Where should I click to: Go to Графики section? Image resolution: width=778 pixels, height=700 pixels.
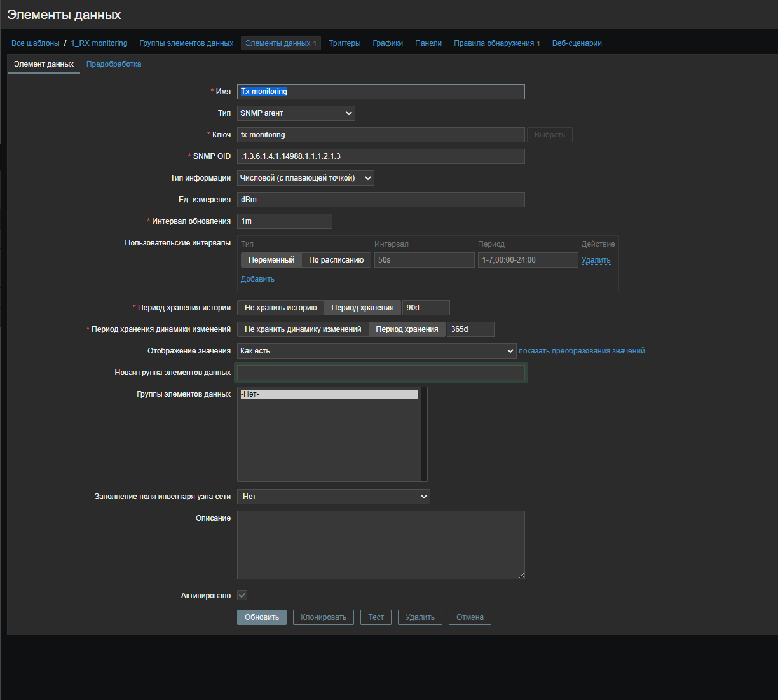(388, 43)
